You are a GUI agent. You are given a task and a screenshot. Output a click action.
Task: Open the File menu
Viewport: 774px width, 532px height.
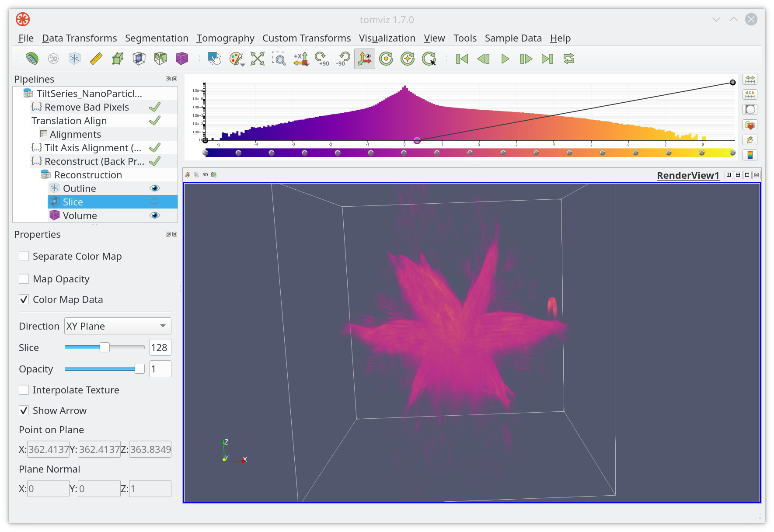pyautogui.click(x=26, y=38)
